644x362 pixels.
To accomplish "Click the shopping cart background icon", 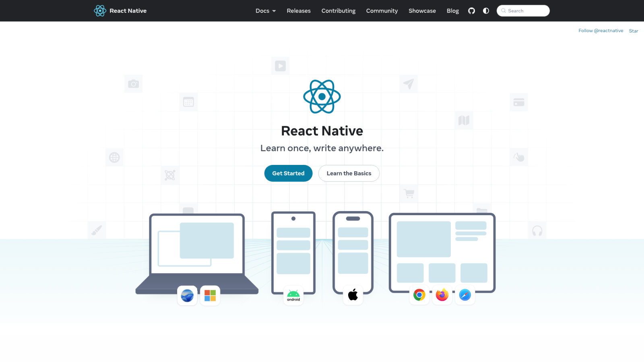I will pyautogui.click(x=409, y=194).
